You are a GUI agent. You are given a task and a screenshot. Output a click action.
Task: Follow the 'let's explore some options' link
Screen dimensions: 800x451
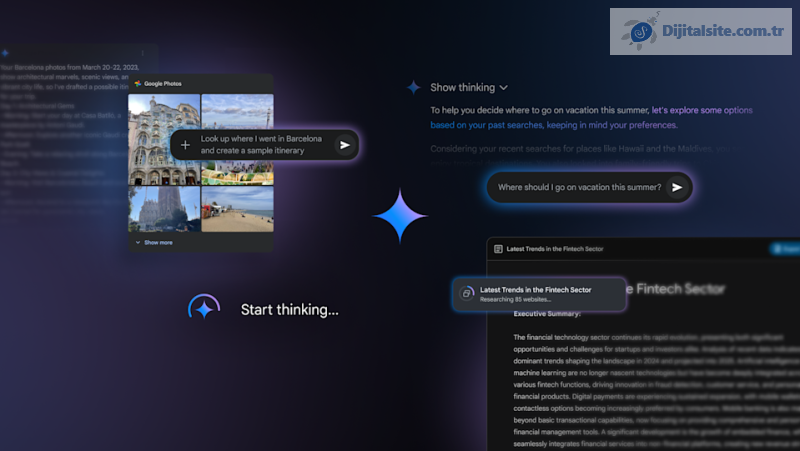click(701, 110)
